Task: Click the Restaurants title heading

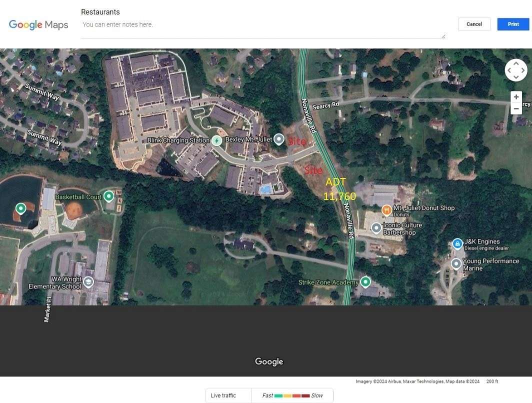Action: click(100, 11)
